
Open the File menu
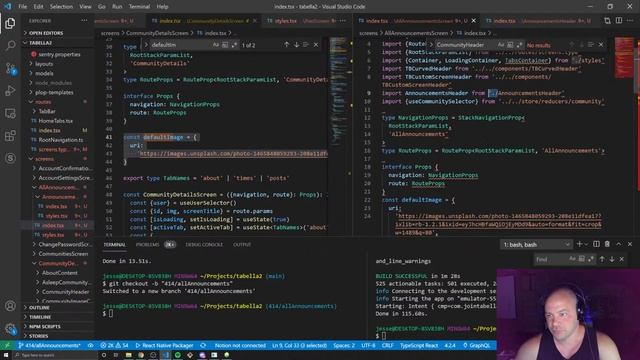point(22,7)
